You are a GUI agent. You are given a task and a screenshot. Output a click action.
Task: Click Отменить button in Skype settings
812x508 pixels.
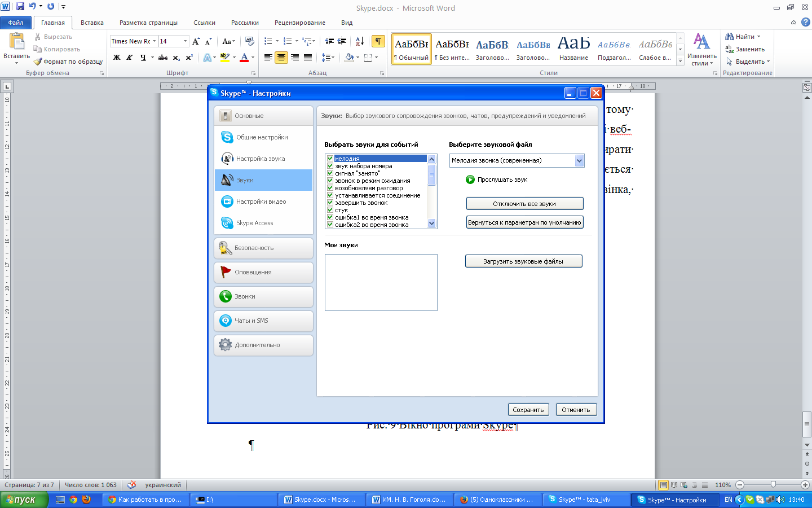coord(576,410)
